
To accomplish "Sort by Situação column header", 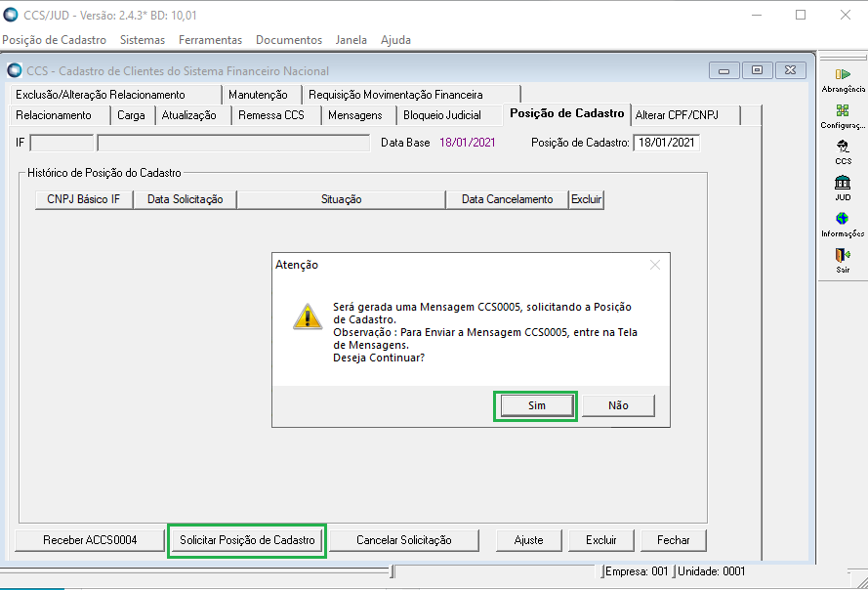I will (341, 199).
